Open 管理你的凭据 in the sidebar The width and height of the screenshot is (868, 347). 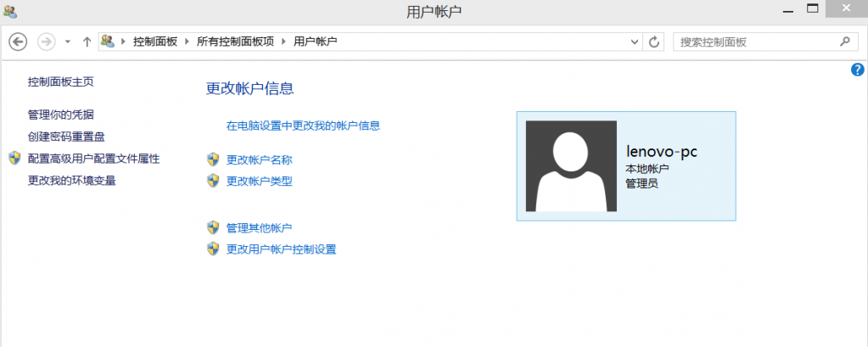60,115
